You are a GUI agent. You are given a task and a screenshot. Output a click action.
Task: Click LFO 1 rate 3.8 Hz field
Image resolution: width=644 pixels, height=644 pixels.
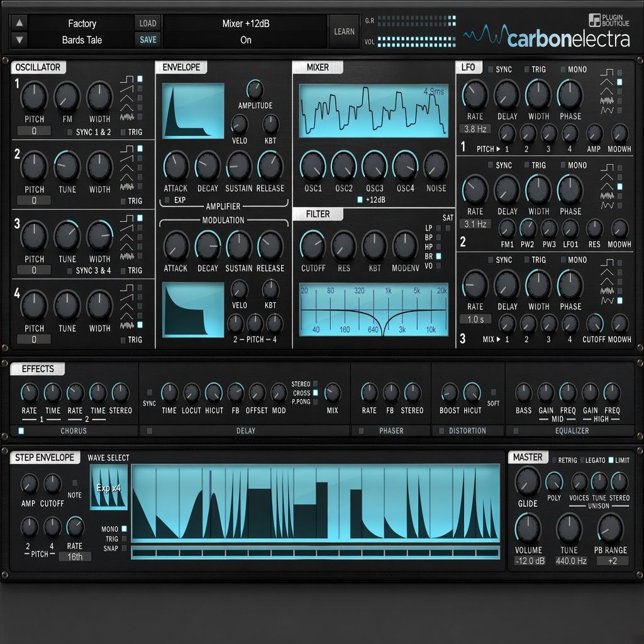click(475, 129)
